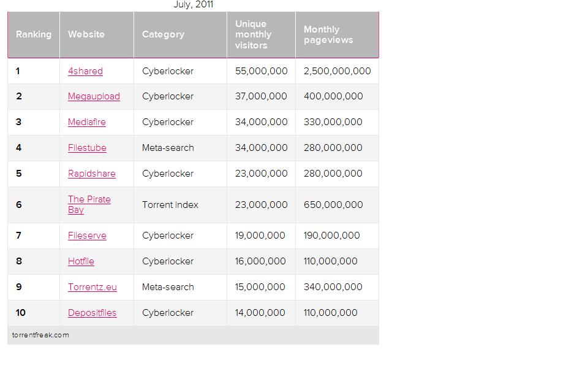Image resolution: width=588 pixels, height=368 pixels.
Task: Select the 55,000,000 unique visitors cell
Action: pyautogui.click(x=261, y=71)
